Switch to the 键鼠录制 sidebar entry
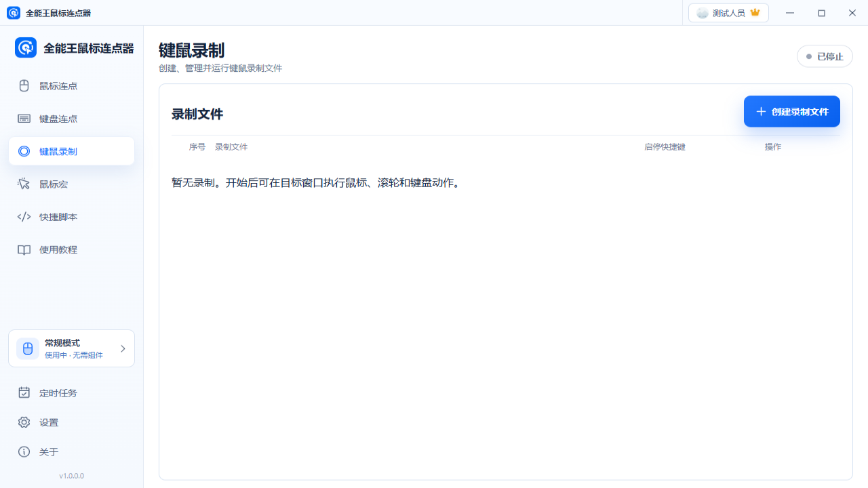The height and width of the screenshot is (488, 868). tap(71, 151)
